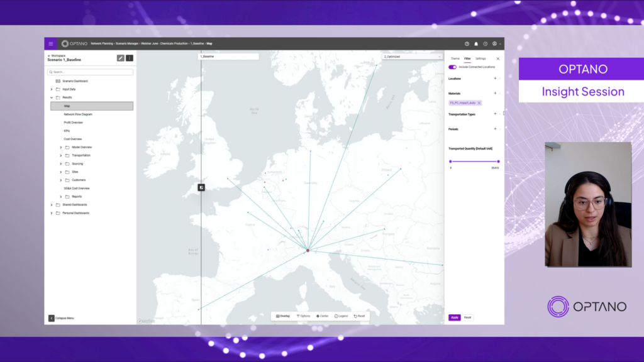Click the Reset filter button
This screenshot has width=644, height=362.
tap(467, 317)
